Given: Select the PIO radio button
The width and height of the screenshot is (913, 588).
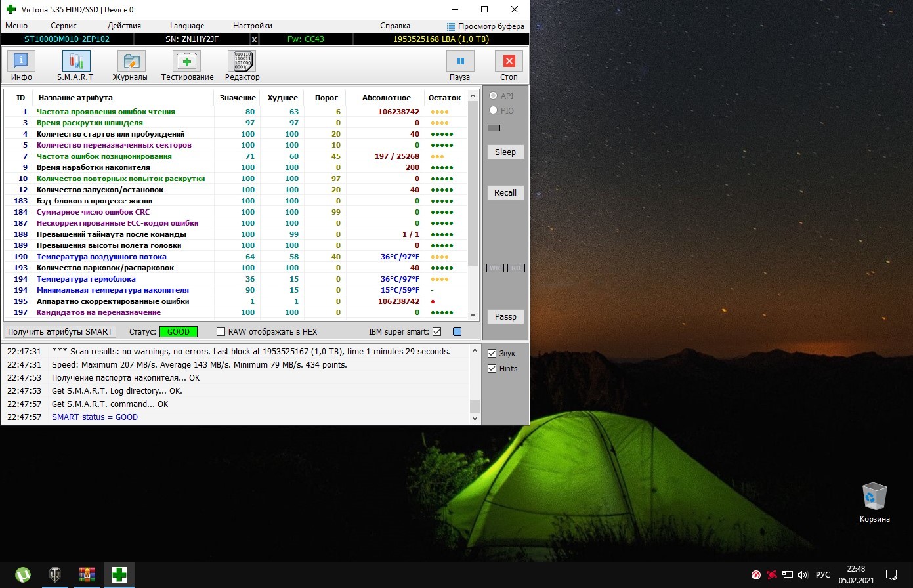Looking at the screenshot, I should coord(493,110).
